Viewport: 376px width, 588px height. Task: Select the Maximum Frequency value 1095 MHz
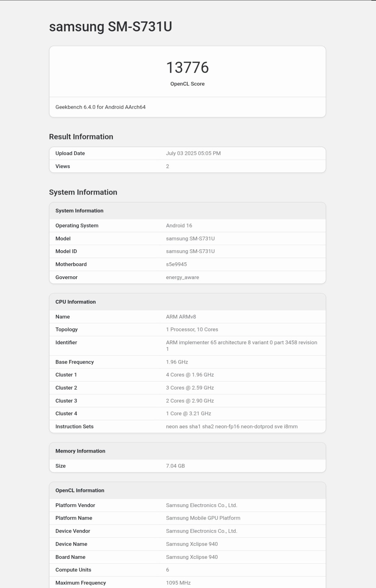tap(178, 583)
